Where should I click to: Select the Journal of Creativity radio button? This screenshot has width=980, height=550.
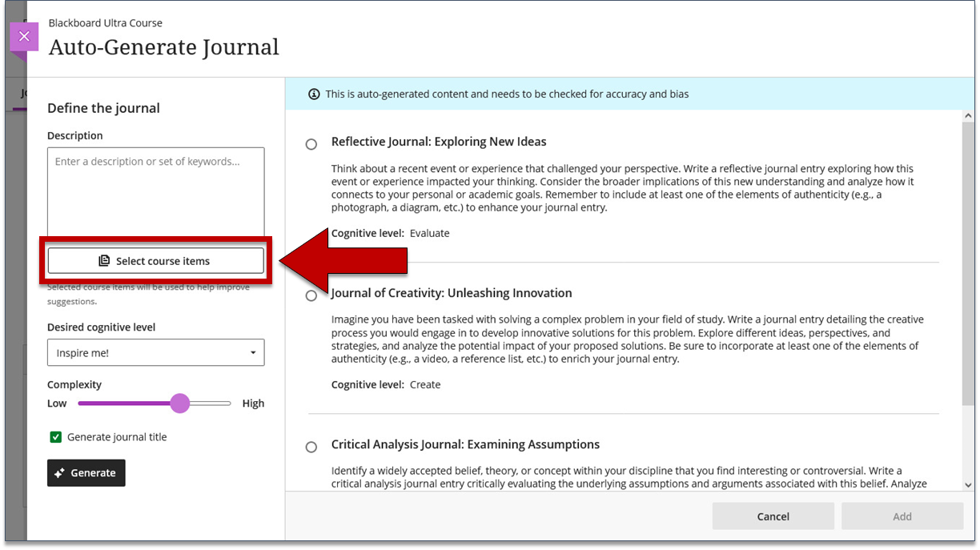tap(311, 295)
